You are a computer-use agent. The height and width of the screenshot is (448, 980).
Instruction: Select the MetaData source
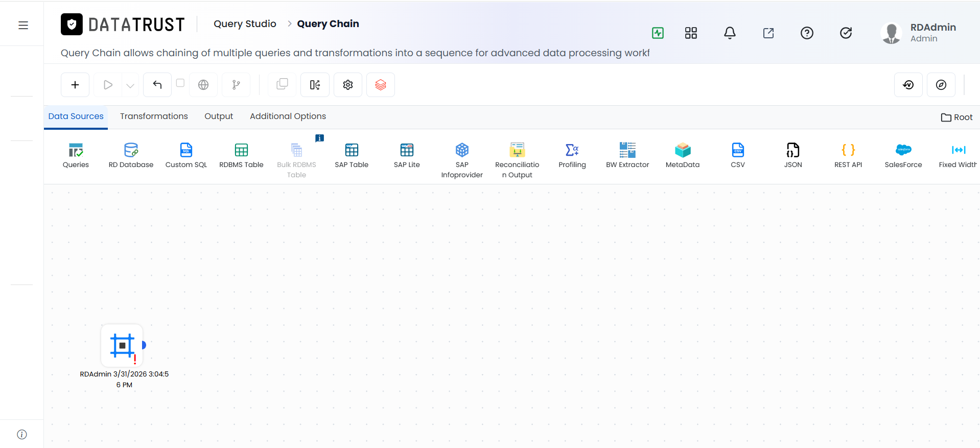click(x=683, y=156)
